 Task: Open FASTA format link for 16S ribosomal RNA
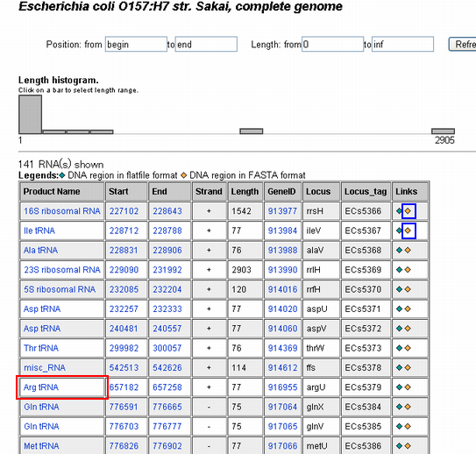(409, 211)
